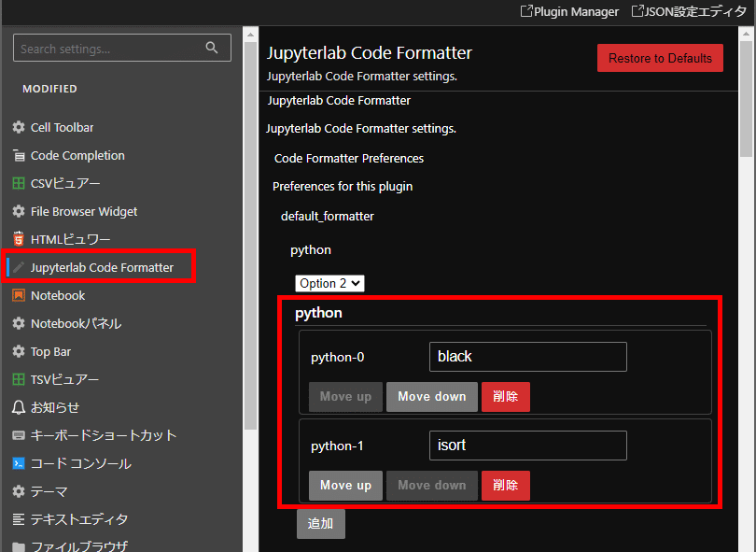This screenshot has height=552, width=756.
Task: Open JSON設定エディタ link
Action: [694, 11]
